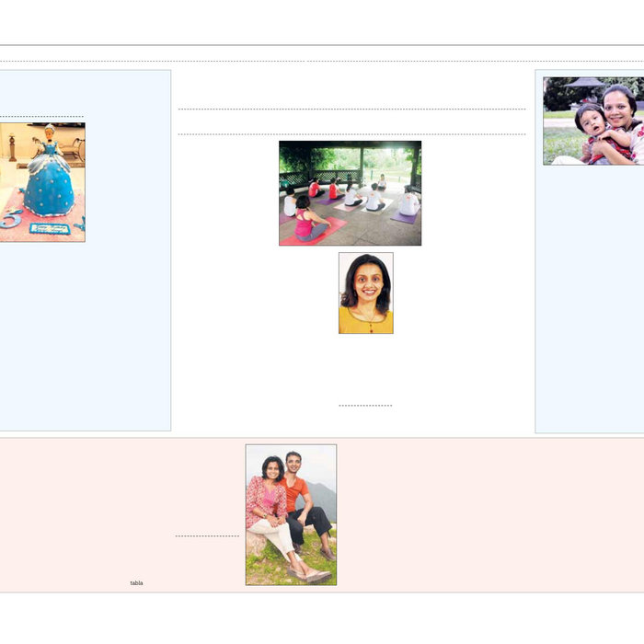This screenshot has width=644, height=644.
Task: Click the doll's blue dress on the cake
Action: (x=47, y=187)
